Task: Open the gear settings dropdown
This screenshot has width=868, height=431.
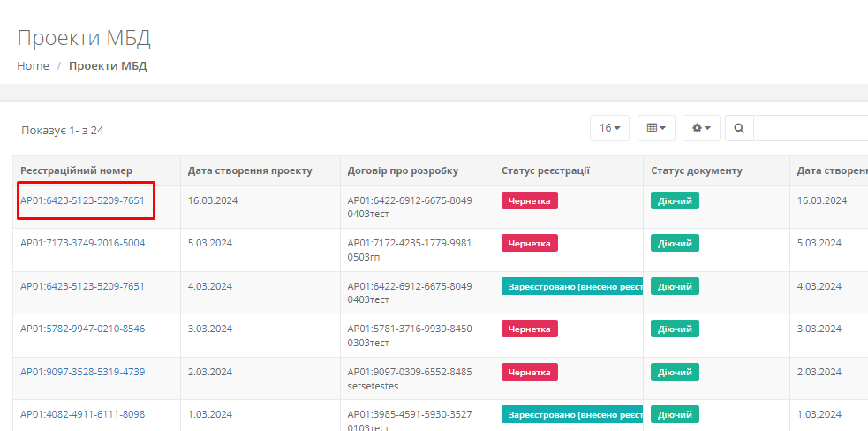Action: click(702, 128)
